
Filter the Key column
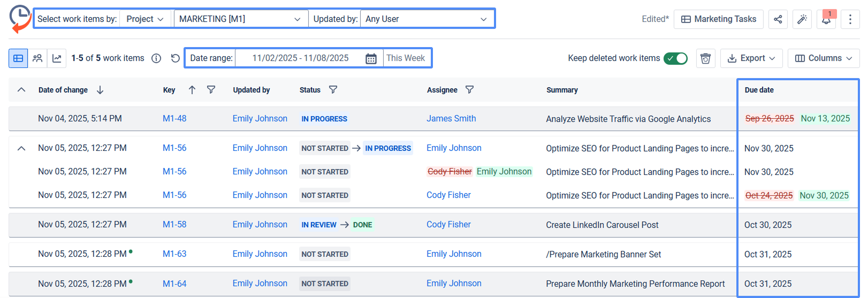(211, 90)
